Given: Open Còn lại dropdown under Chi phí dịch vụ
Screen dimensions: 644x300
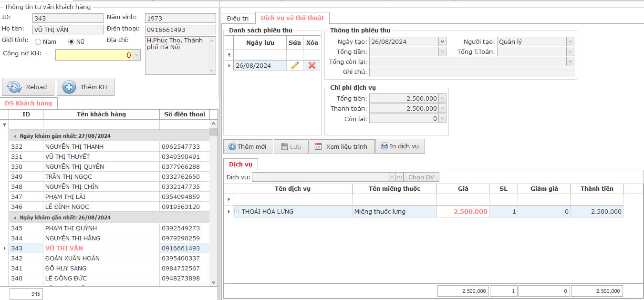Looking at the screenshot, I should pyautogui.click(x=442, y=118).
